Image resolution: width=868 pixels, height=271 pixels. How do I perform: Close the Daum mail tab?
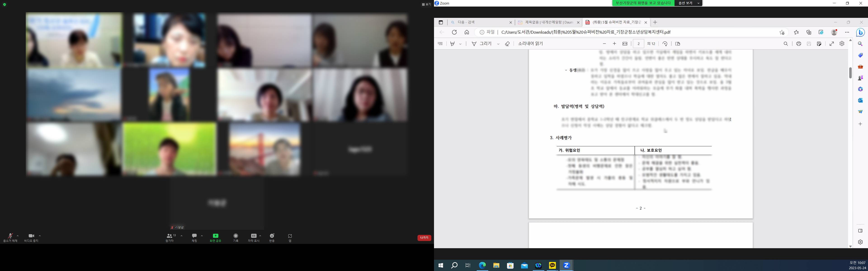click(578, 23)
